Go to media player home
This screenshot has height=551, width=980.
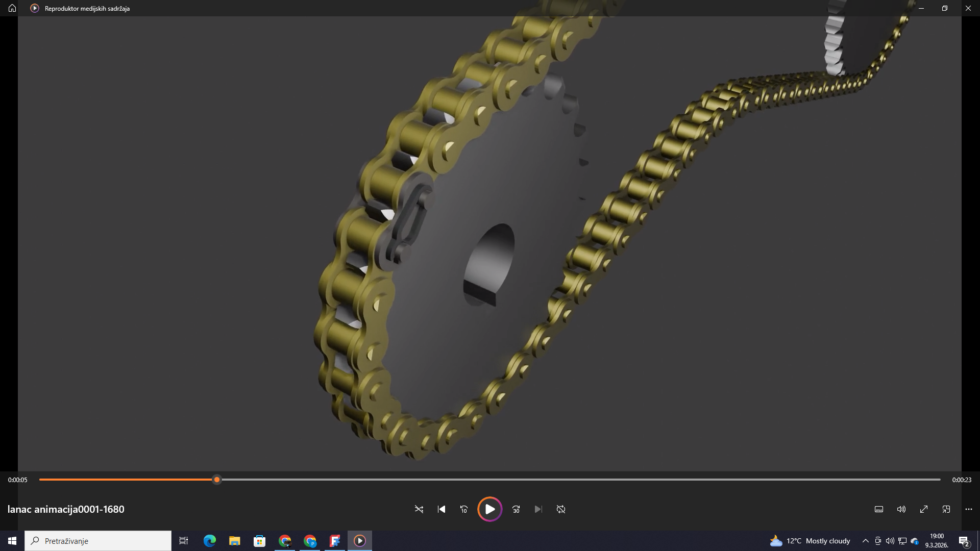click(x=12, y=8)
